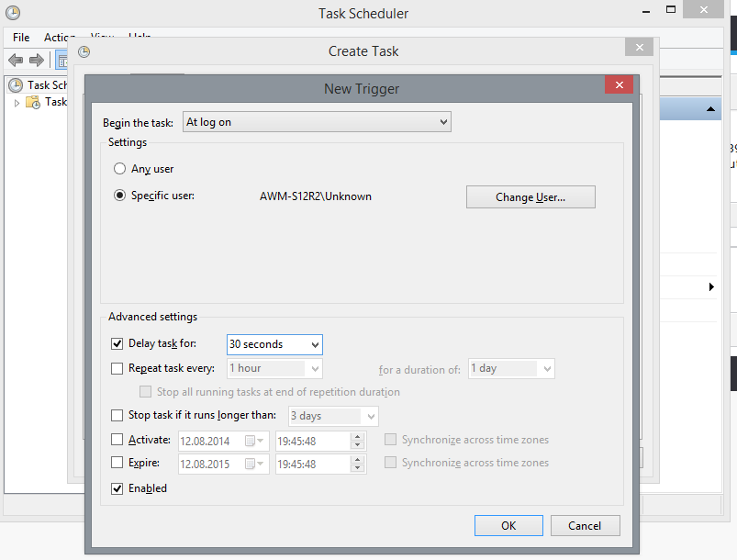Open the Begin the task dropdown
This screenshot has height=560, width=737.
click(x=317, y=122)
